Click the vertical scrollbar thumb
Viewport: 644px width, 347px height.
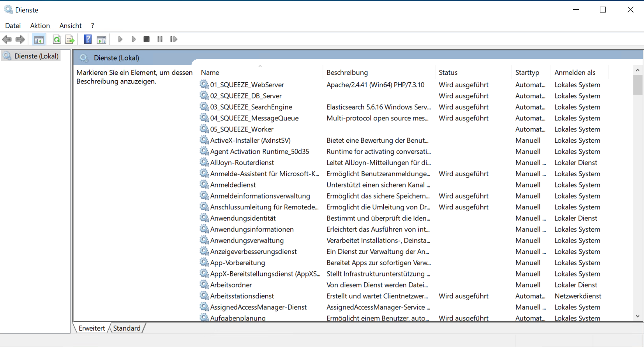tap(638, 85)
